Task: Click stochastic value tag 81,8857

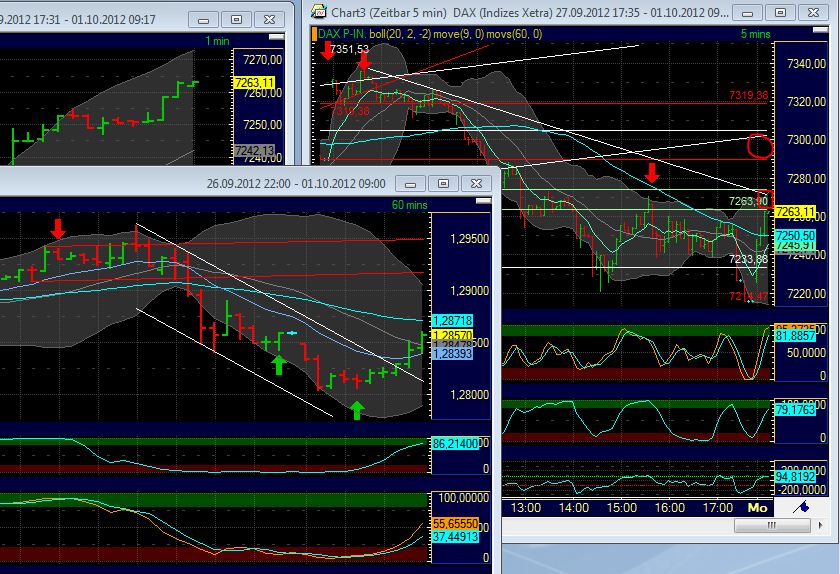Action: click(795, 336)
